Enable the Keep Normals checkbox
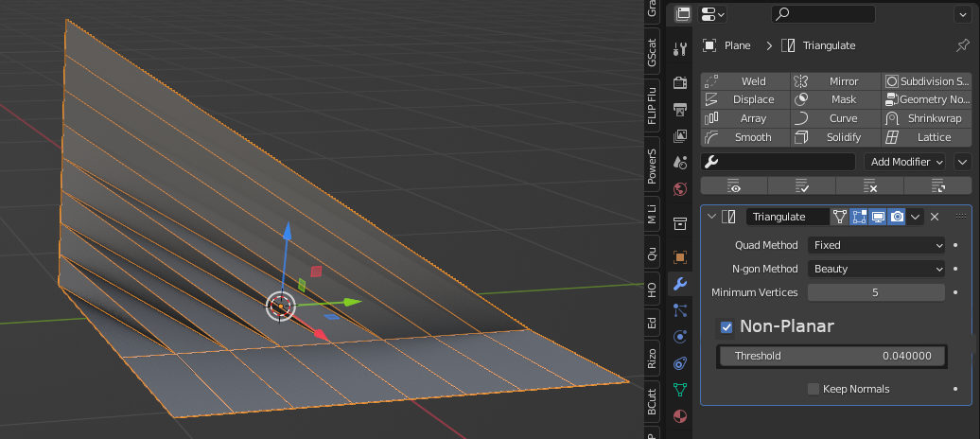 814,389
